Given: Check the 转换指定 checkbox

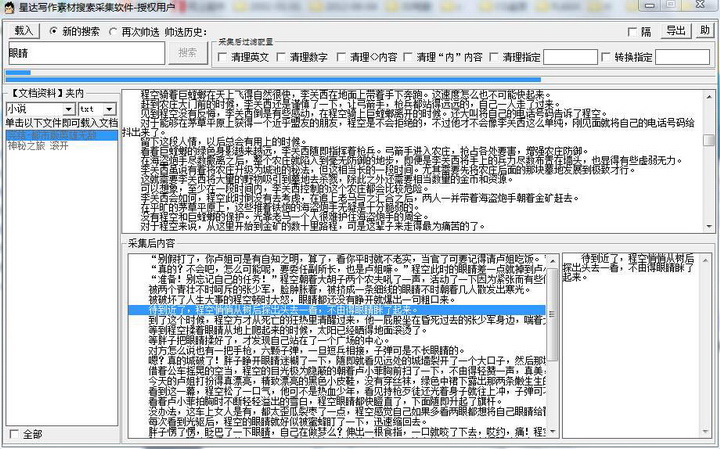Looking at the screenshot, I should 606,57.
